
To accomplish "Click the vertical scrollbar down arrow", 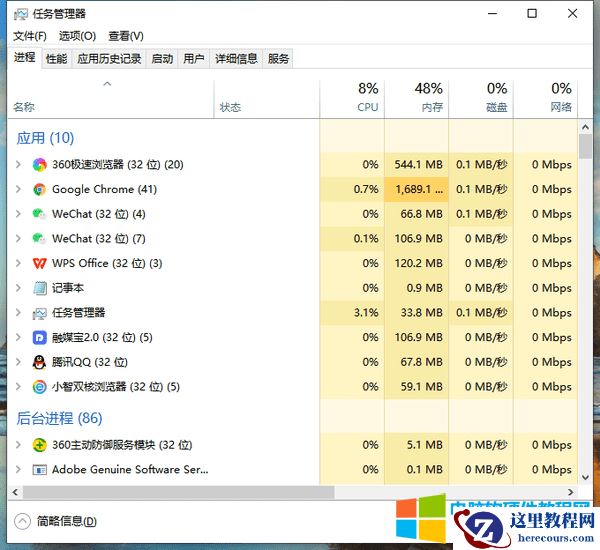I will click(x=585, y=477).
